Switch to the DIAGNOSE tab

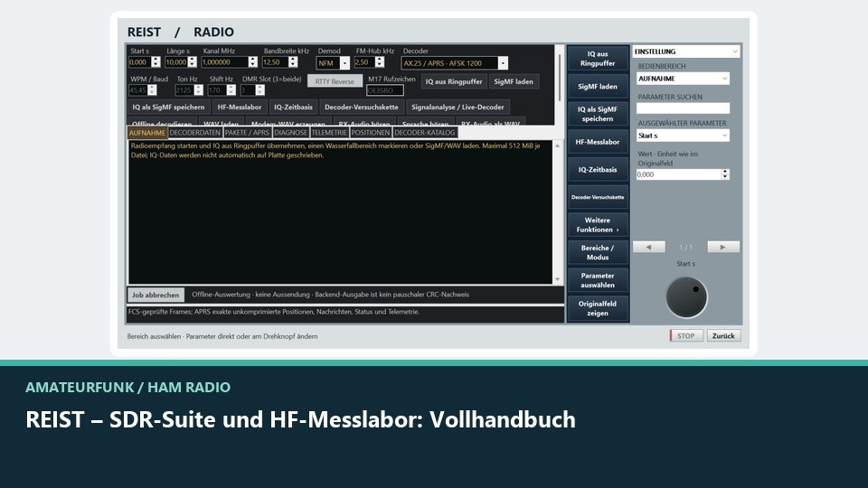(x=290, y=133)
